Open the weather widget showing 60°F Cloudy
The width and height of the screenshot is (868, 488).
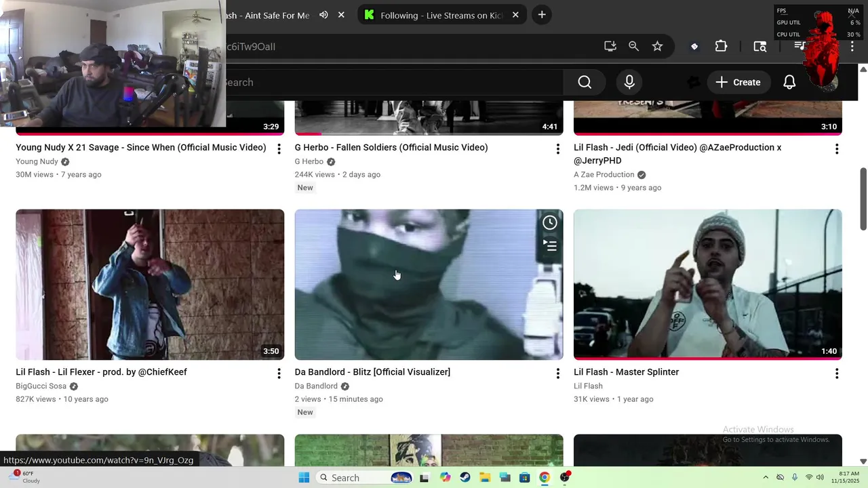(23, 477)
